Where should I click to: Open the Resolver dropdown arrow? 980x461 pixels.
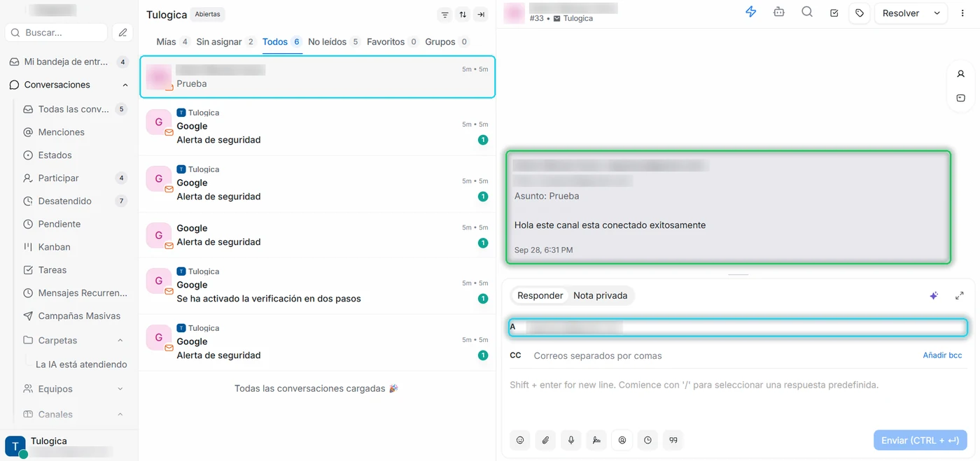[937, 13]
